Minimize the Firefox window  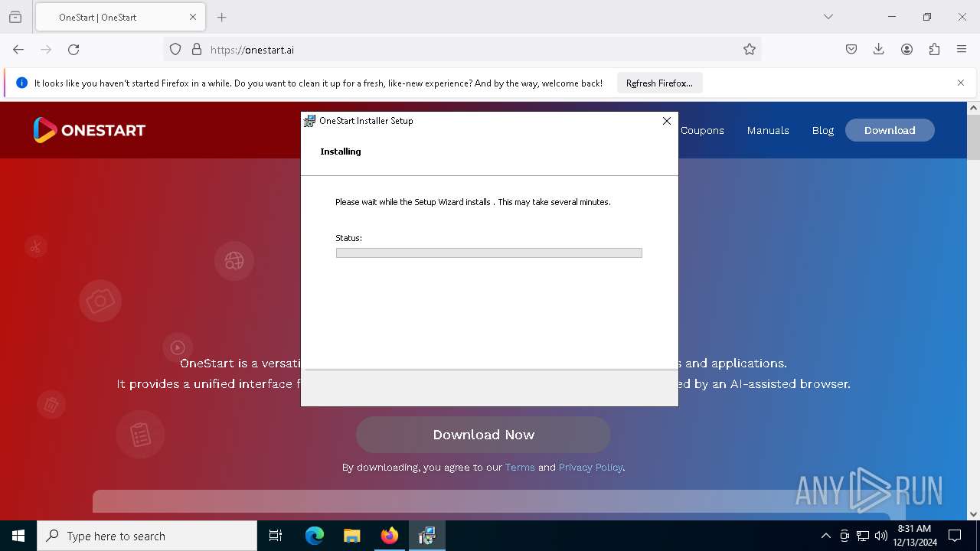point(892,17)
